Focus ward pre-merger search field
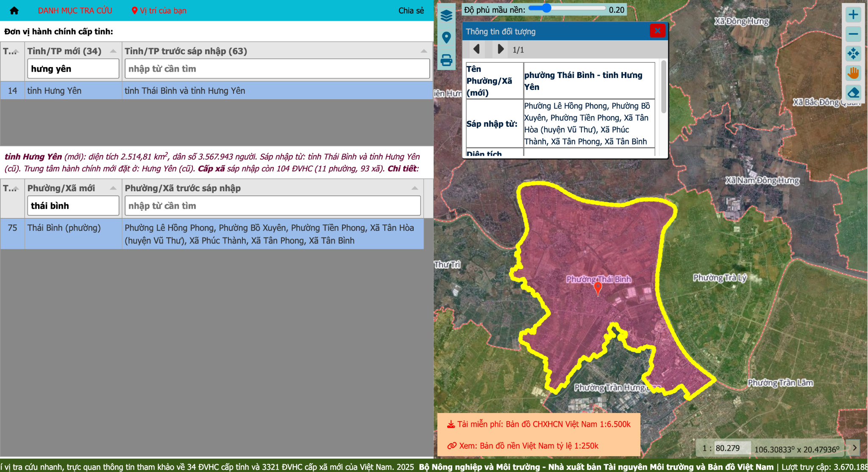Image resolution: width=868 pixels, height=472 pixels. point(273,206)
